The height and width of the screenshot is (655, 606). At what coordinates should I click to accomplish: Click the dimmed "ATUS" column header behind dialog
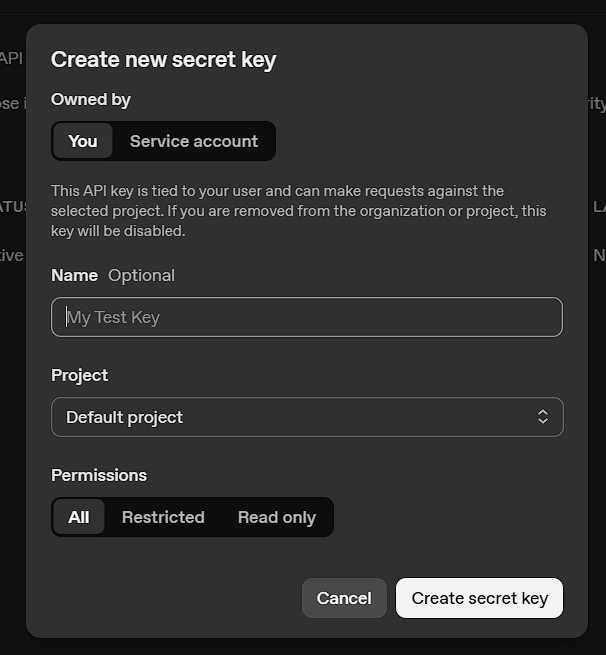(13, 206)
